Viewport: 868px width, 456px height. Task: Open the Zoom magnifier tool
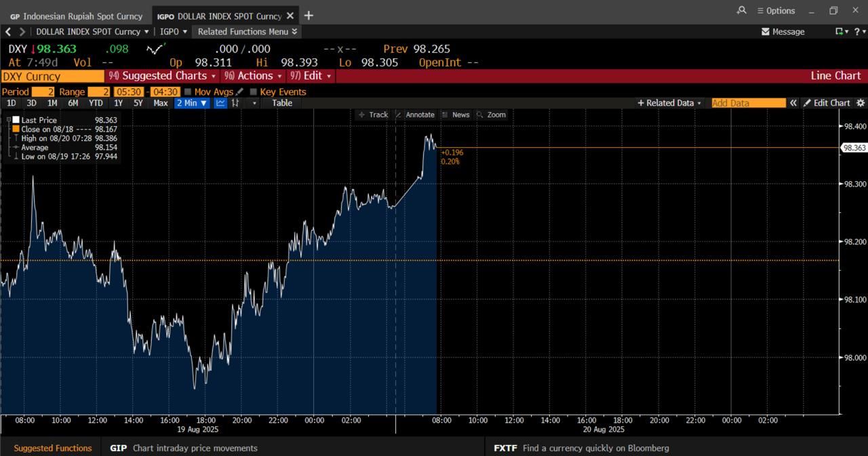[491, 115]
